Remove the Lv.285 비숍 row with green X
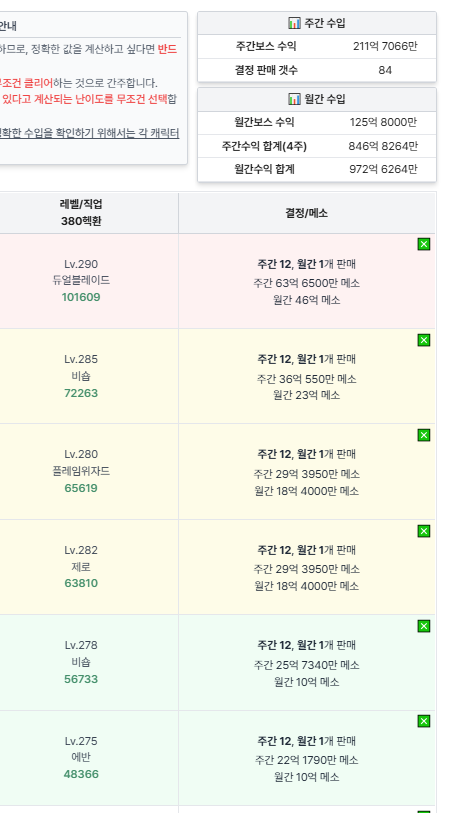This screenshot has height=813, width=466. [423, 340]
